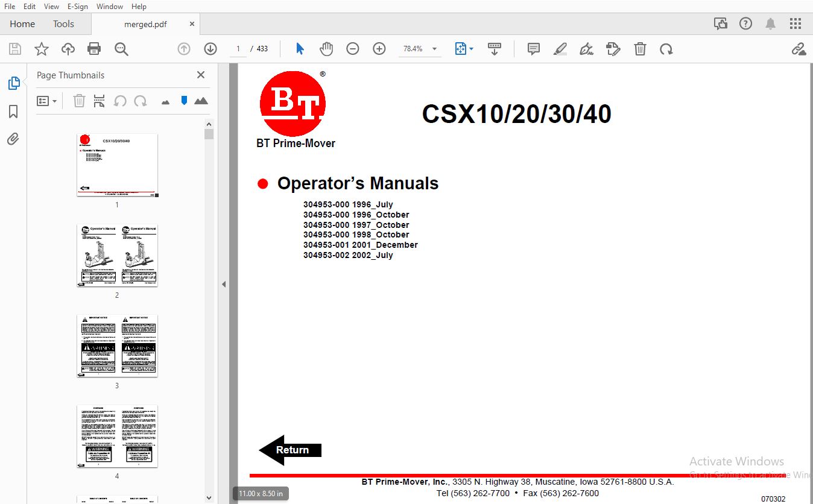This screenshot has height=504, width=813.
Task: Bookmark the file with the star icon
Action: click(42, 49)
